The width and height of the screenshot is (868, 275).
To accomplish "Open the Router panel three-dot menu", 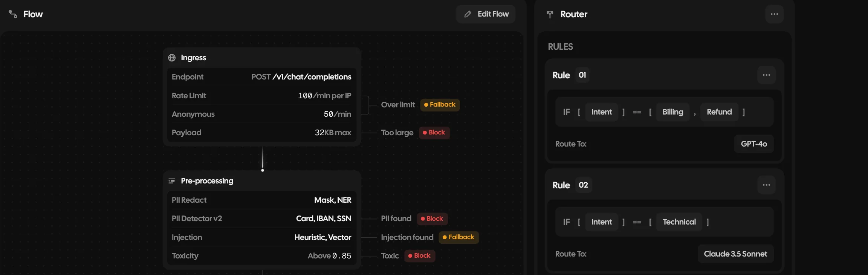I will pos(774,14).
